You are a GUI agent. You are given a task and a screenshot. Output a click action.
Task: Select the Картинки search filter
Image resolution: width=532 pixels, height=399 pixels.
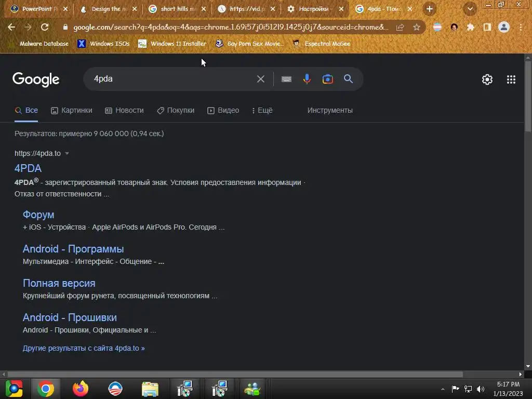pyautogui.click(x=72, y=110)
